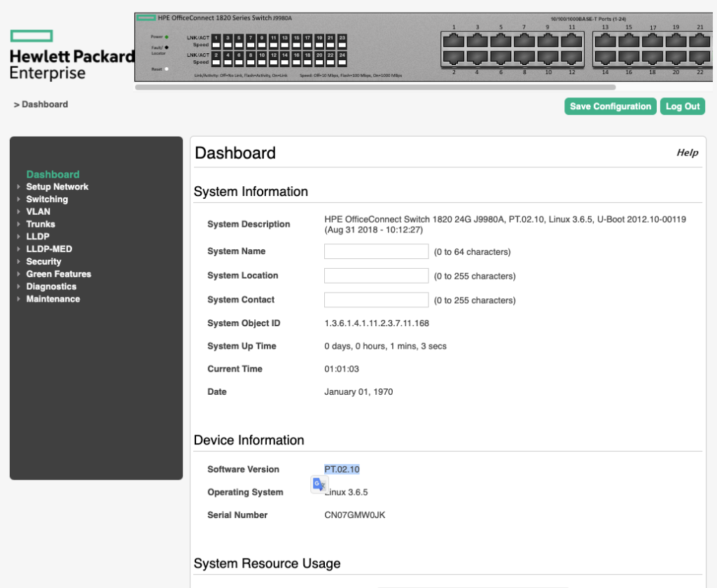Click port 20 on the switch diagram

676,56
